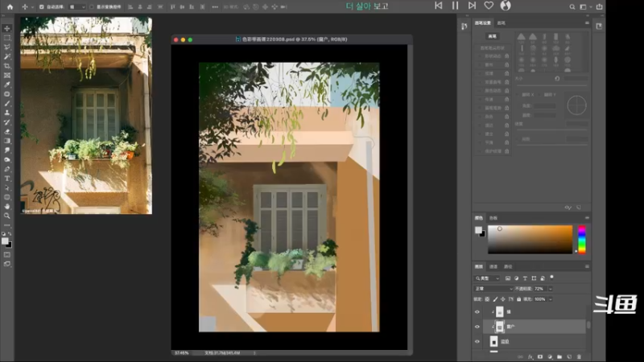The image size is (644, 362).
Task: Open the fill 100% slider arrow
Action: tap(551, 299)
